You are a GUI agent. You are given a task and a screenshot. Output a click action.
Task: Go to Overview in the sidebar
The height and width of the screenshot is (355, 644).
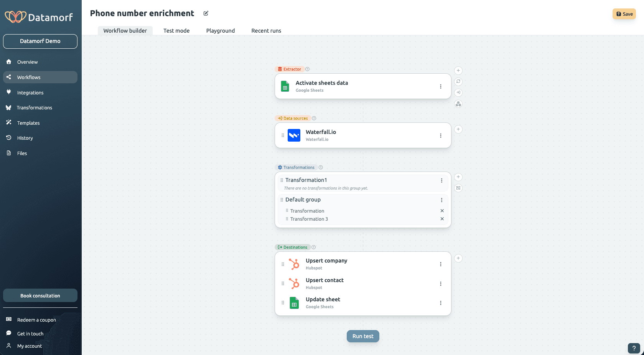(40, 62)
